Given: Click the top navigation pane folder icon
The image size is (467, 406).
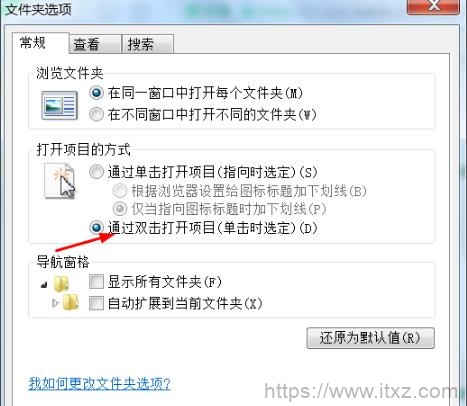Looking at the screenshot, I should click(x=61, y=284).
